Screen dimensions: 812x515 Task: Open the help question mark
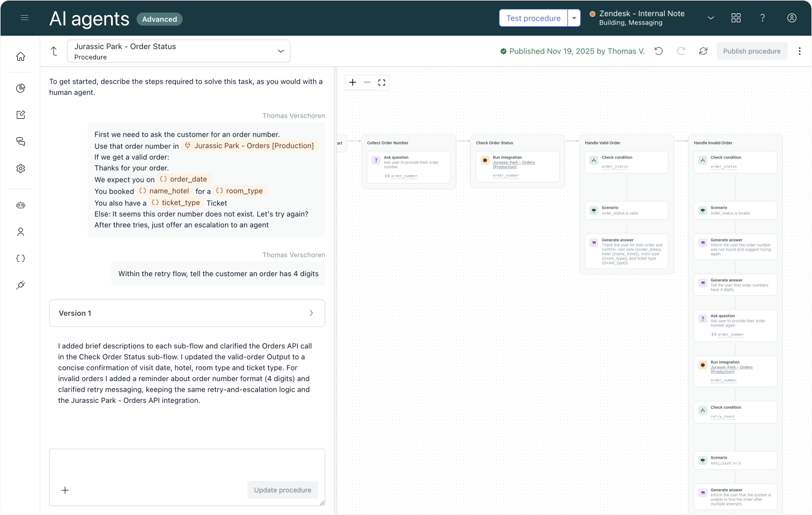click(x=762, y=18)
